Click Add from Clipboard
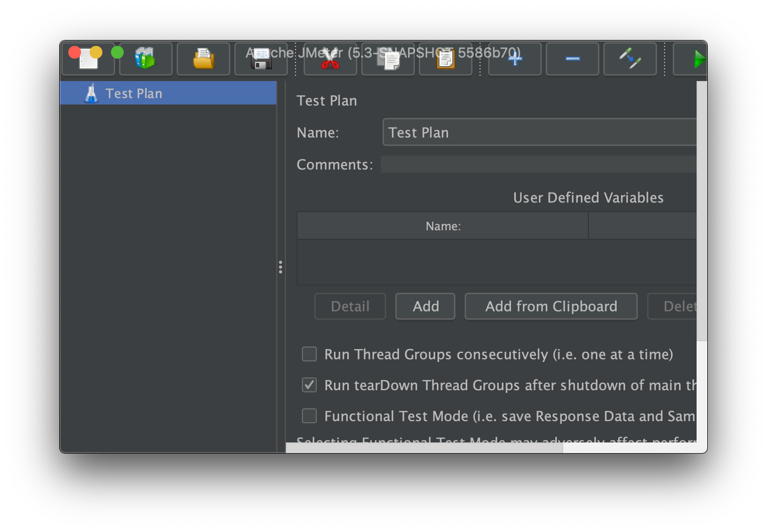The width and height of the screenshot is (767, 532). 550,306
